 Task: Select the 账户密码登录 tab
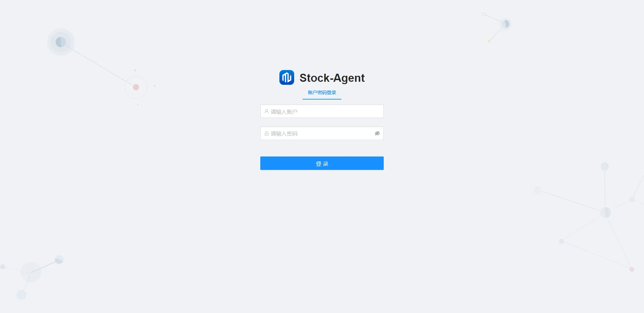(x=322, y=92)
